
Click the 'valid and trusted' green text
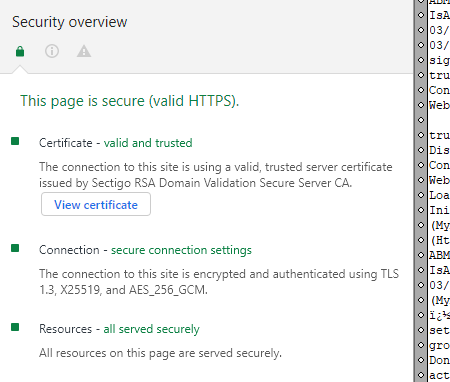pos(148,143)
